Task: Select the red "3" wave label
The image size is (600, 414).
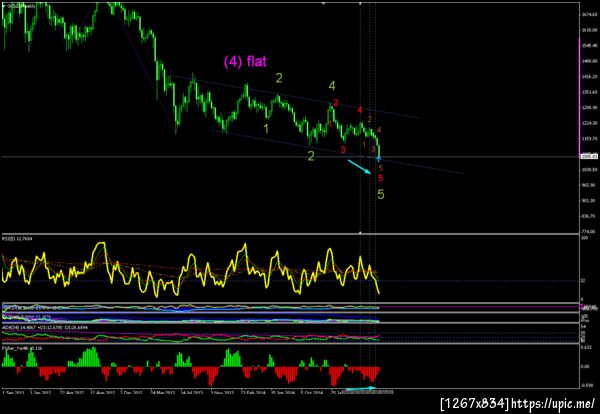Action: (343, 149)
